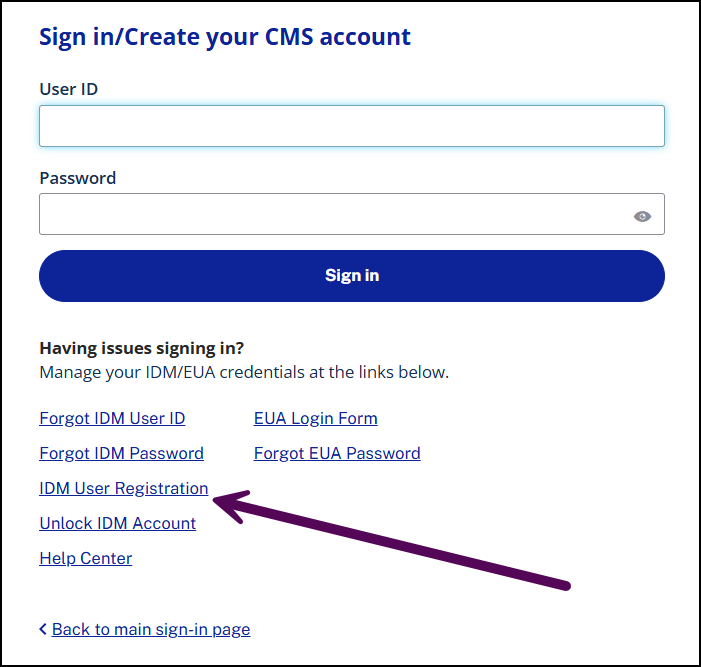
Task: Click the Having issues signing in? heading
Action: click(x=142, y=348)
